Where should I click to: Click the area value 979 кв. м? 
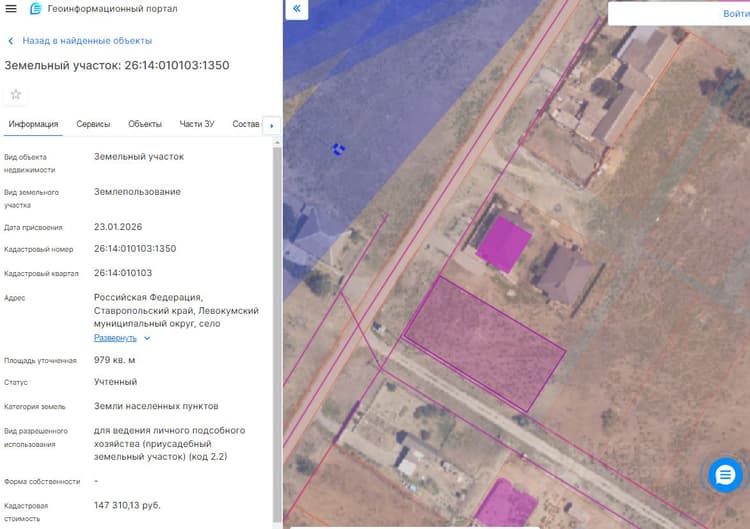(x=114, y=360)
